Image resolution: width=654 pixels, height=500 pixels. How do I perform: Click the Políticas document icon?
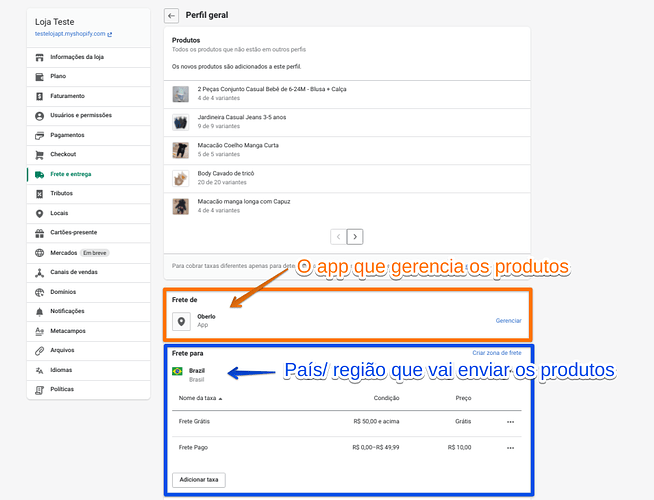click(40, 390)
